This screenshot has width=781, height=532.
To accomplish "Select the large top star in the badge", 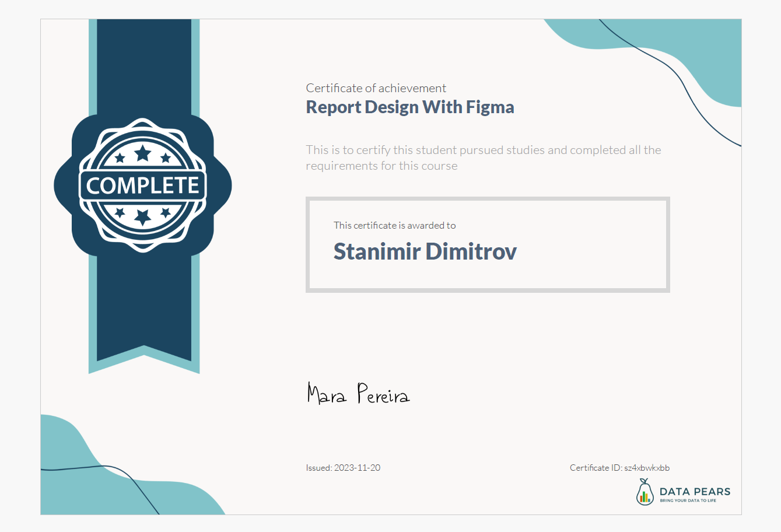I will [x=143, y=153].
